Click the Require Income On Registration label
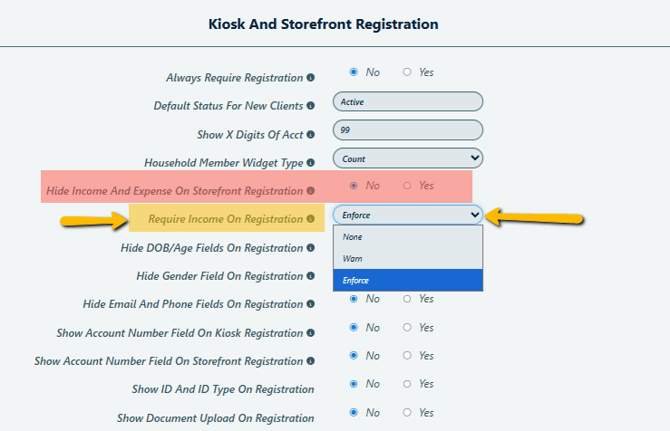670x431 pixels. point(226,219)
